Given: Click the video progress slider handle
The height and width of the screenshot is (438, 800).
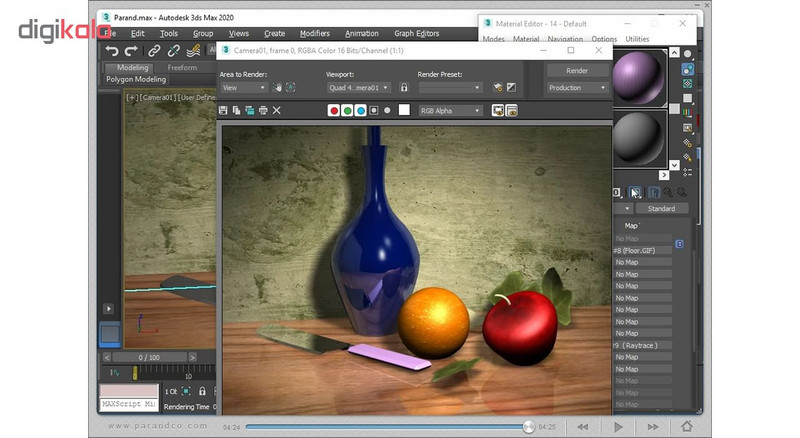Looking at the screenshot, I should tap(529, 427).
